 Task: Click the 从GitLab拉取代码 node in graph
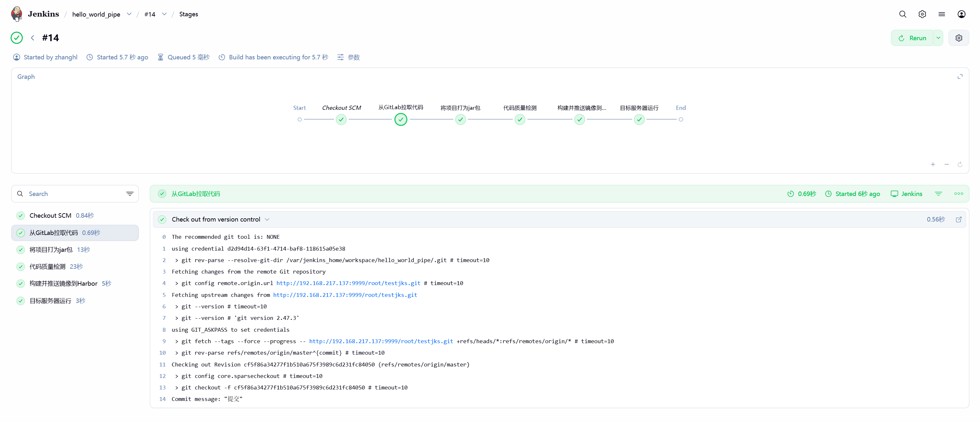click(x=401, y=119)
